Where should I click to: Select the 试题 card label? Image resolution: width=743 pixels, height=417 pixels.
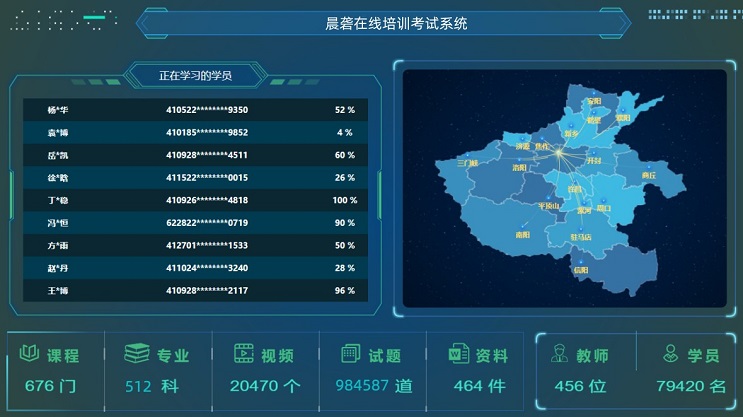(385, 356)
